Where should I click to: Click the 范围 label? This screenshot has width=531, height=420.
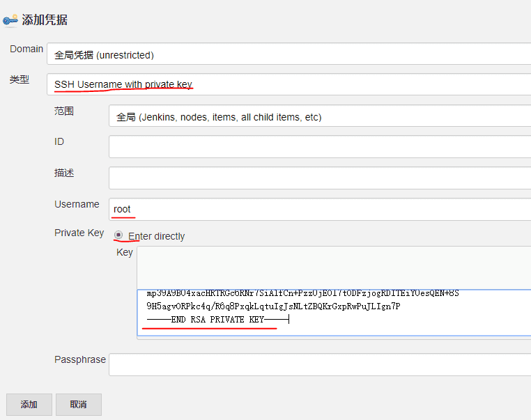(x=64, y=111)
